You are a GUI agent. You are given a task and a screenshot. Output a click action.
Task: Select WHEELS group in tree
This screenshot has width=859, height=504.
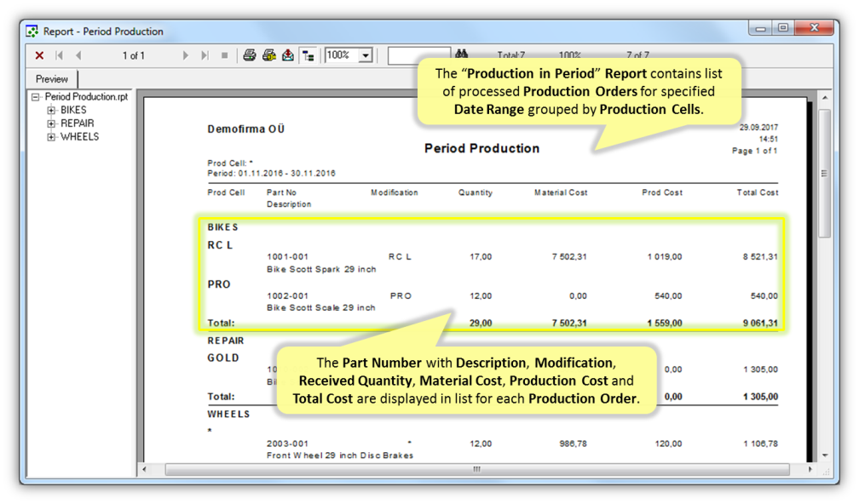click(79, 137)
